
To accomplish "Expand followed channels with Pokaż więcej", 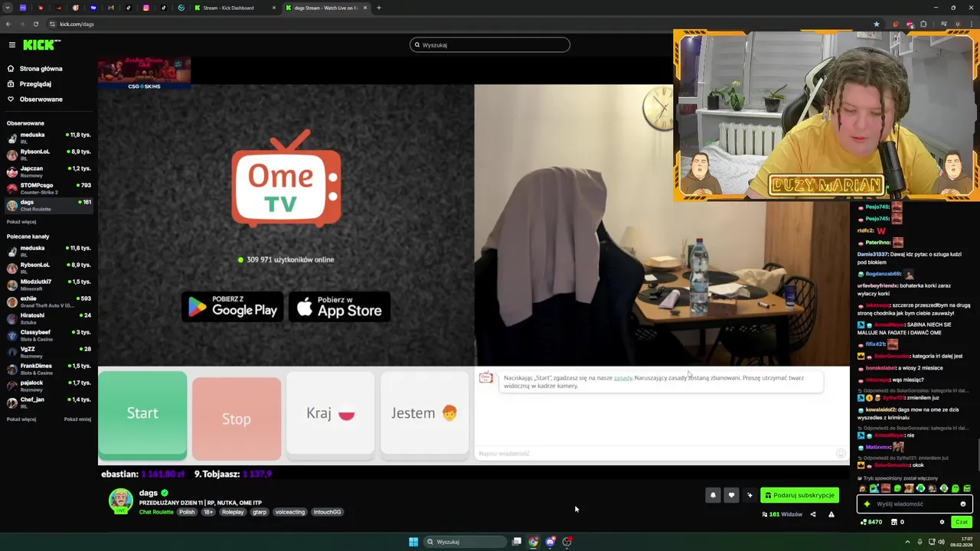I will pyautogui.click(x=21, y=222).
